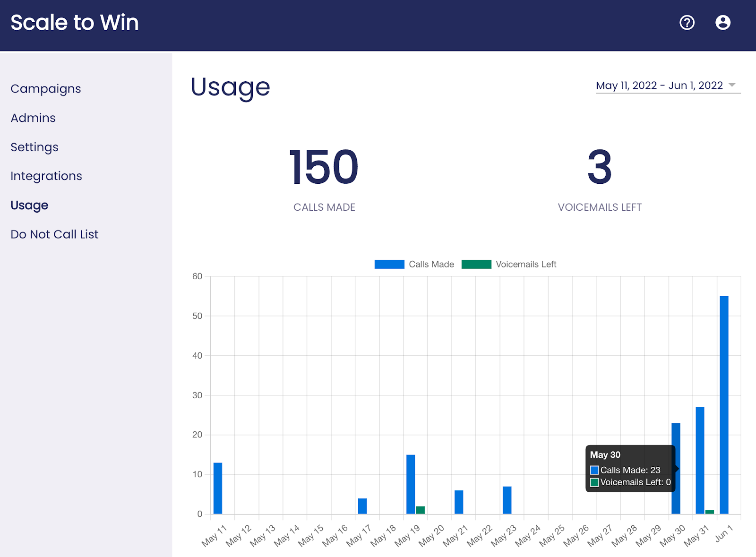Click the May 19 blue calls bar

pyautogui.click(x=411, y=484)
